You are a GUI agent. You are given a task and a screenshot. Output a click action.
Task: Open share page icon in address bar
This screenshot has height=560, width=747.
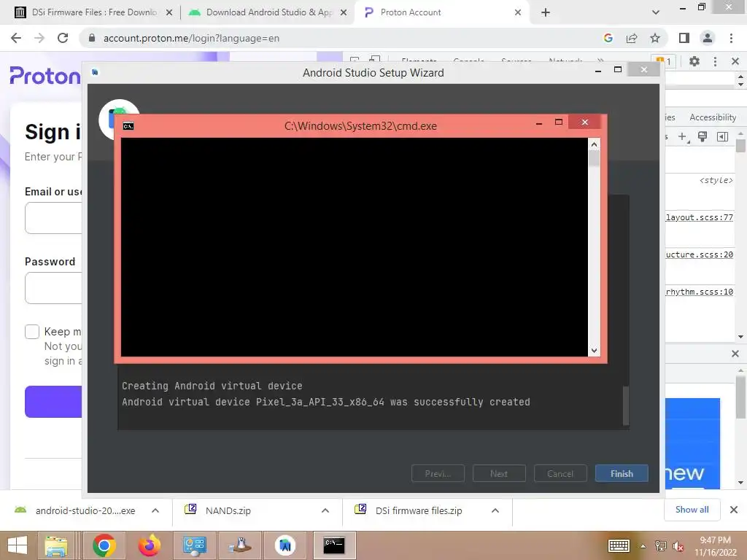click(x=632, y=38)
